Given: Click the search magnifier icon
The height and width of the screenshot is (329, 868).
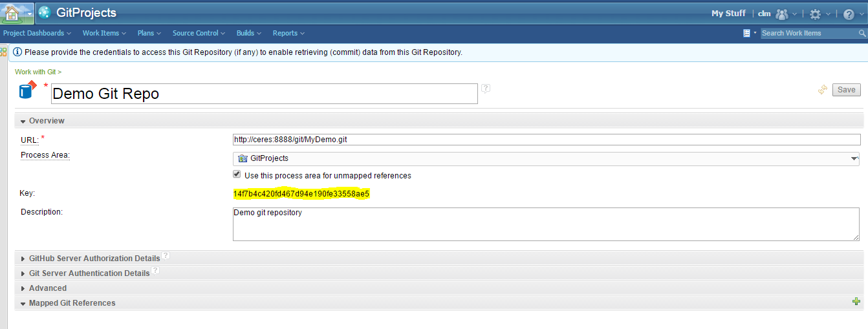Looking at the screenshot, I should 862,33.
